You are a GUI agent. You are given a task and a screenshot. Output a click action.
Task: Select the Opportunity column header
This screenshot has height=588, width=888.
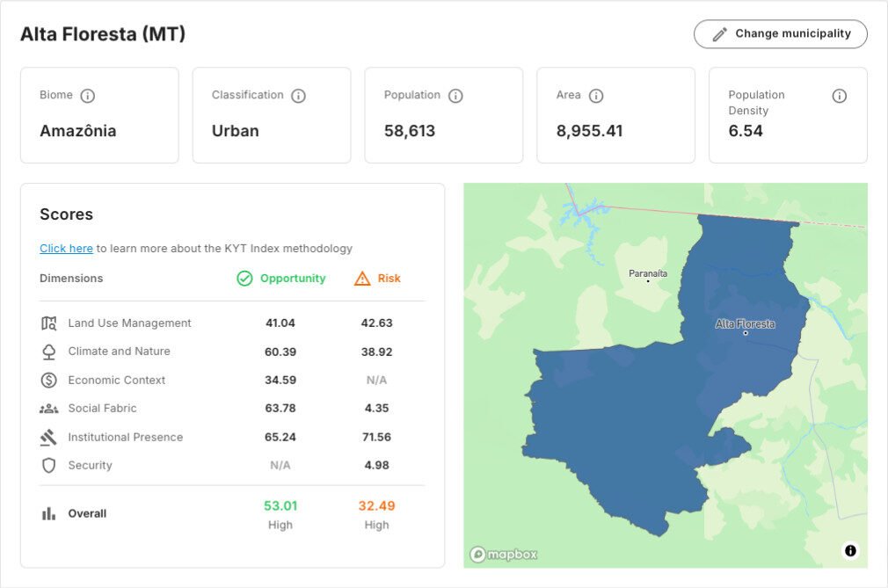(x=281, y=279)
